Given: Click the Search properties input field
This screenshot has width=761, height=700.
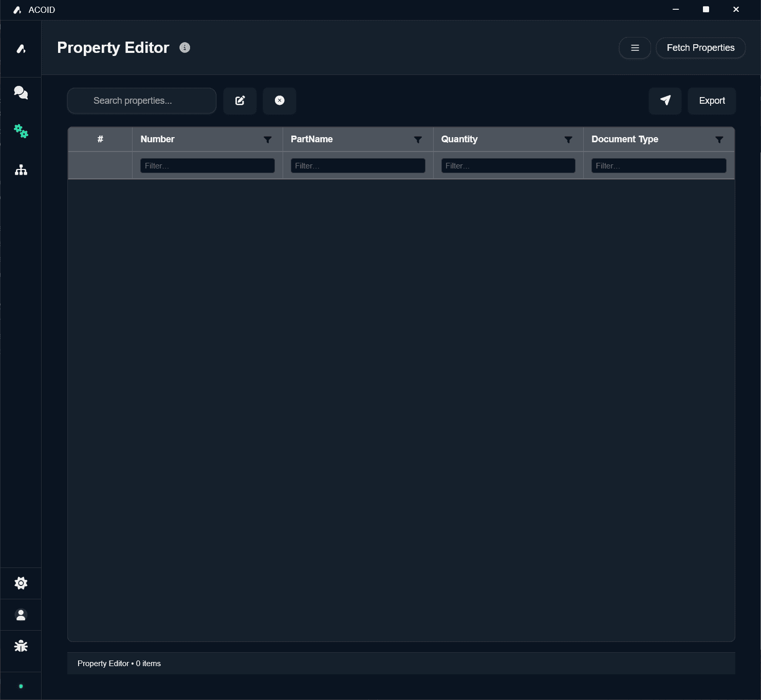Looking at the screenshot, I should click(141, 101).
